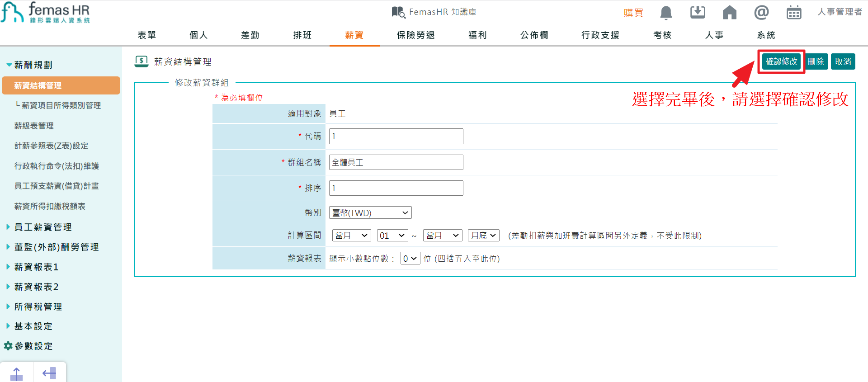Screen dimensions: 868x382
Task: Click the 刪除 button
Action: click(816, 61)
